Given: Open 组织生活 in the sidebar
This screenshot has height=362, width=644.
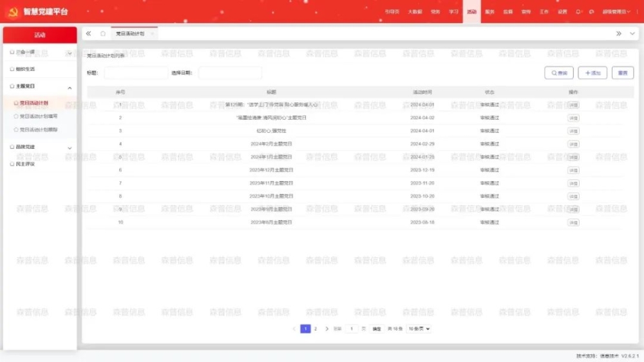Looking at the screenshot, I should tap(40, 69).
